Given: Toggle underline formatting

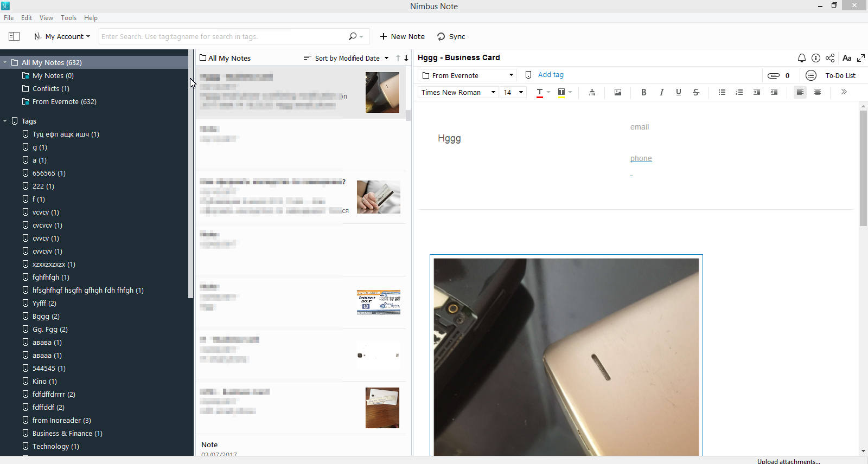Looking at the screenshot, I should point(679,92).
